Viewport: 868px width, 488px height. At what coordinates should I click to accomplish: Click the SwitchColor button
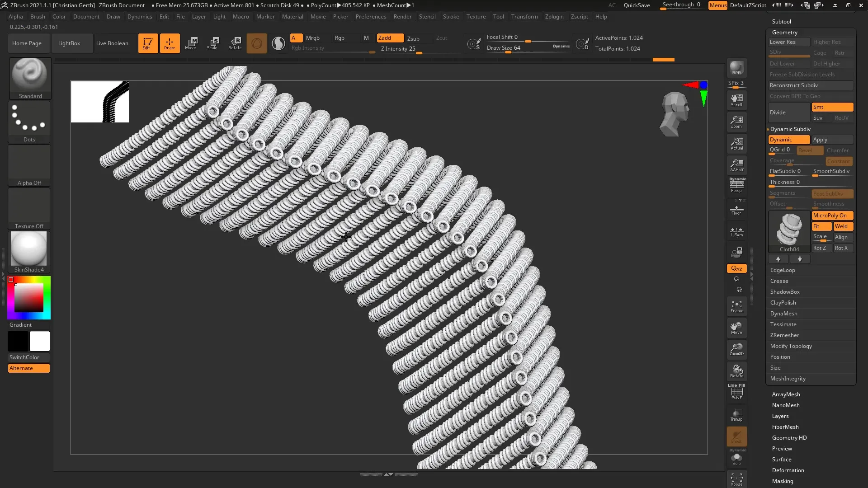point(29,357)
